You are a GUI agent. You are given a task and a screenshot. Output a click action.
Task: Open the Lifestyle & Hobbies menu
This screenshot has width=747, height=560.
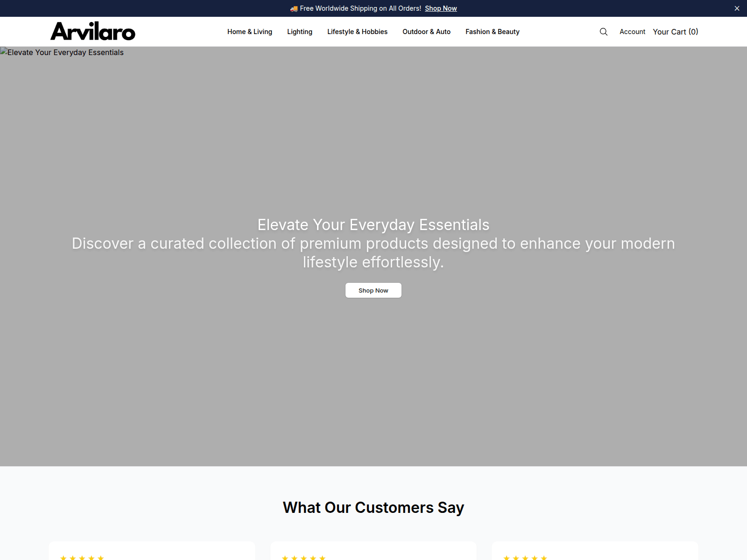click(x=358, y=32)
